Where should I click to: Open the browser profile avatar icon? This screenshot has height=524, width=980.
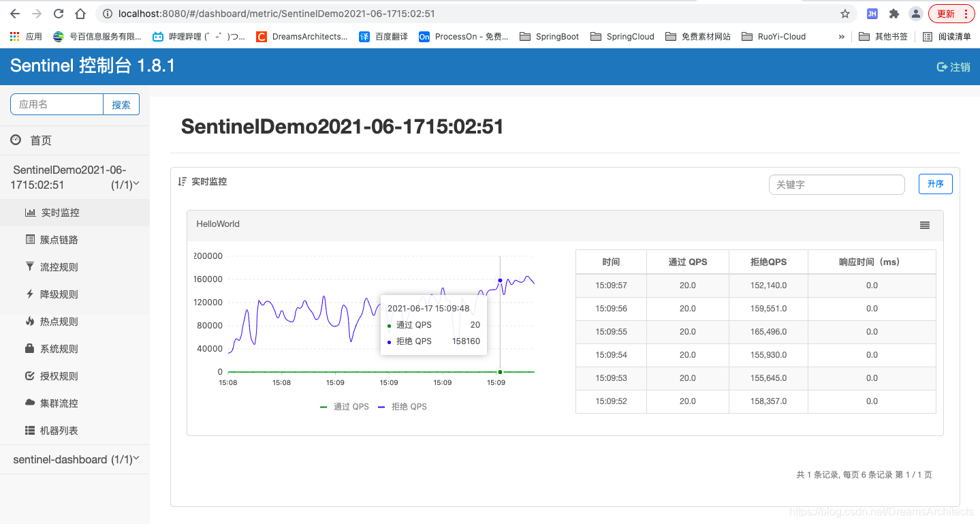coord(916,14)
